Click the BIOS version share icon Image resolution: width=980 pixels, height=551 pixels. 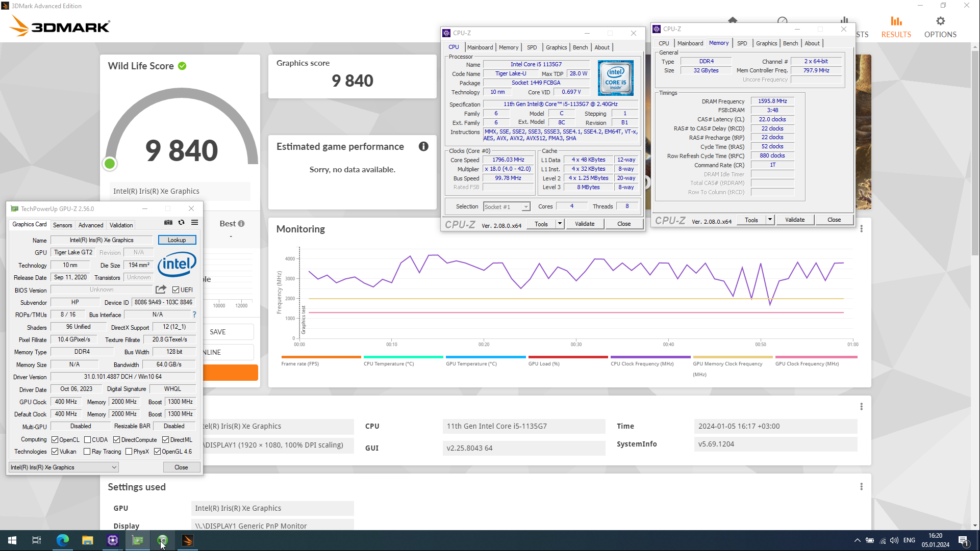(161, 290)
